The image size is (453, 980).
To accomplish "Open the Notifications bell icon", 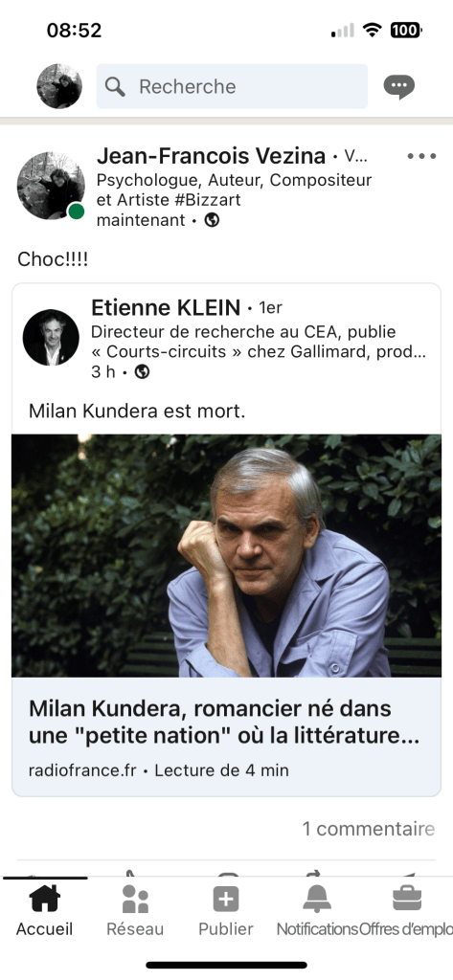I will [x=317, y=900].
